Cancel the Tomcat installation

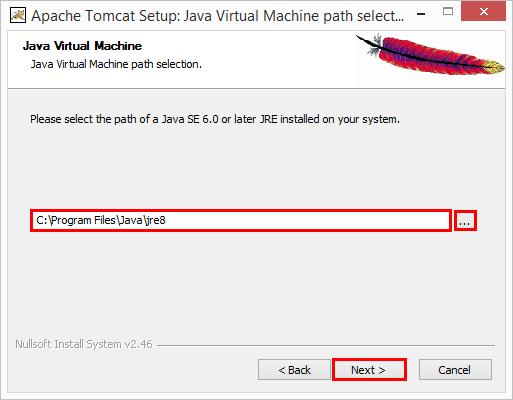click(455, 370)
